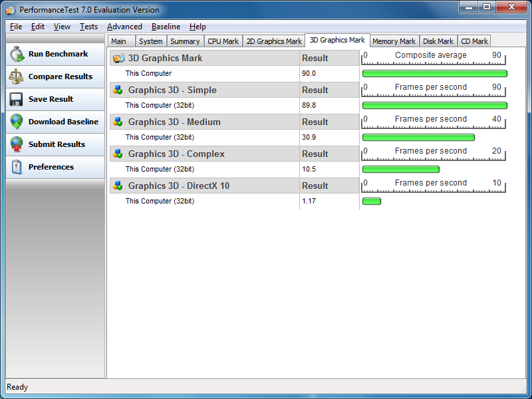Open the Baseline menu

[x=166, y=27]
